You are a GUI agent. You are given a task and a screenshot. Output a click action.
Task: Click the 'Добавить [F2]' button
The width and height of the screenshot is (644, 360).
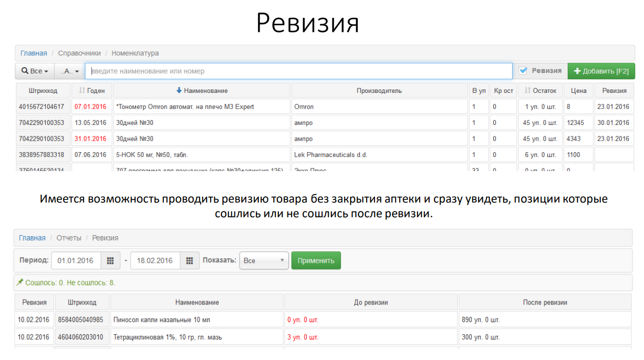pos(601,71)
